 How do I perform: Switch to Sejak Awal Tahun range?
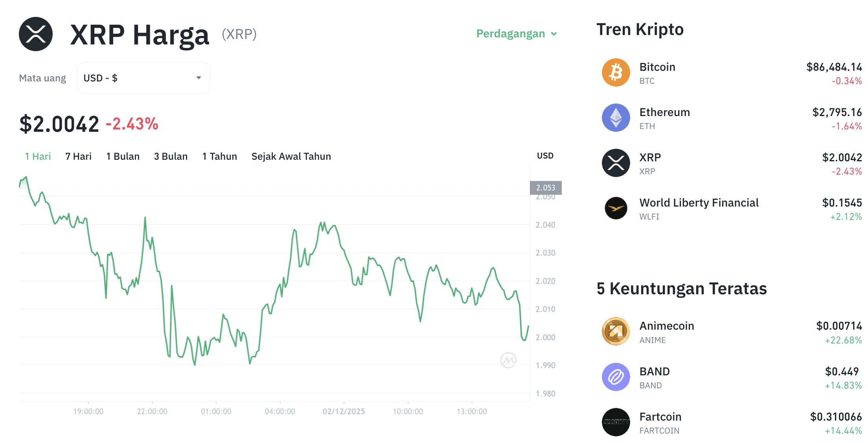tap(291, 156)
